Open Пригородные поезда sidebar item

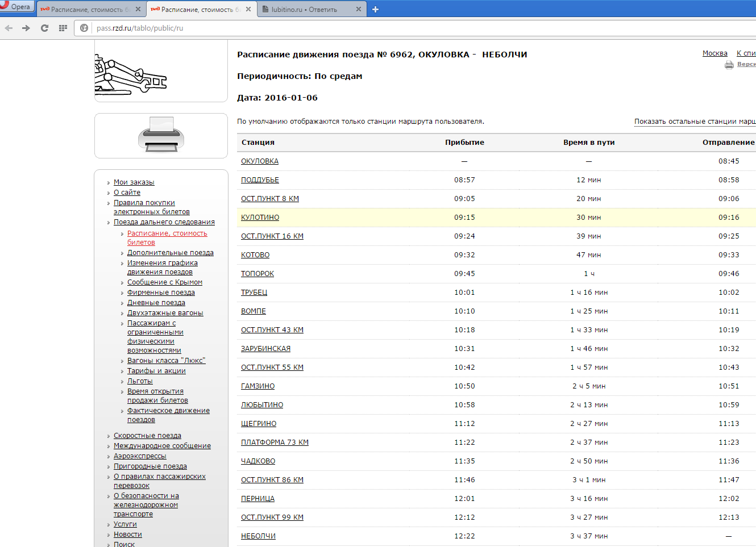[x=150, y=466]
